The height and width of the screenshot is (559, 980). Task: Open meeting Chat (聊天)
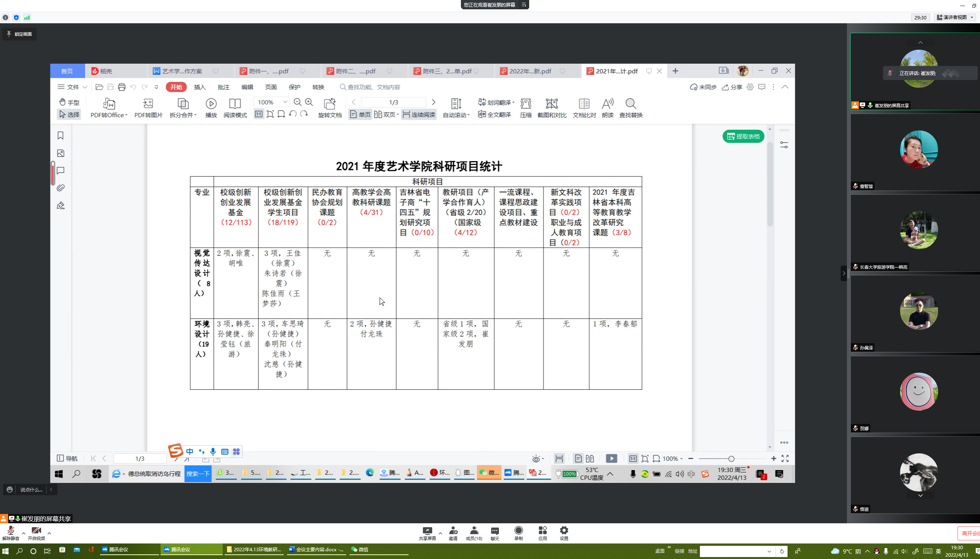pos(495,533)
